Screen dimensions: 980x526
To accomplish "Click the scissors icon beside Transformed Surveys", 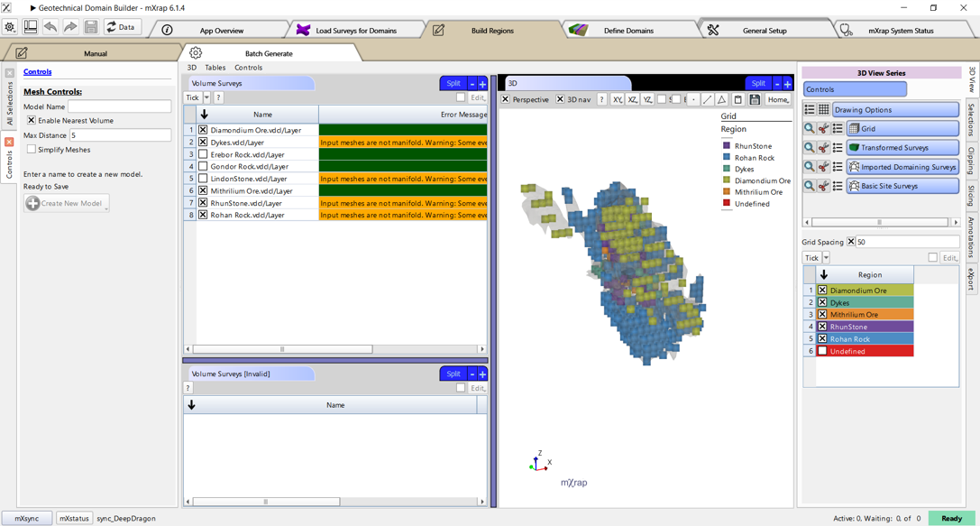I will tap(823, 148).
